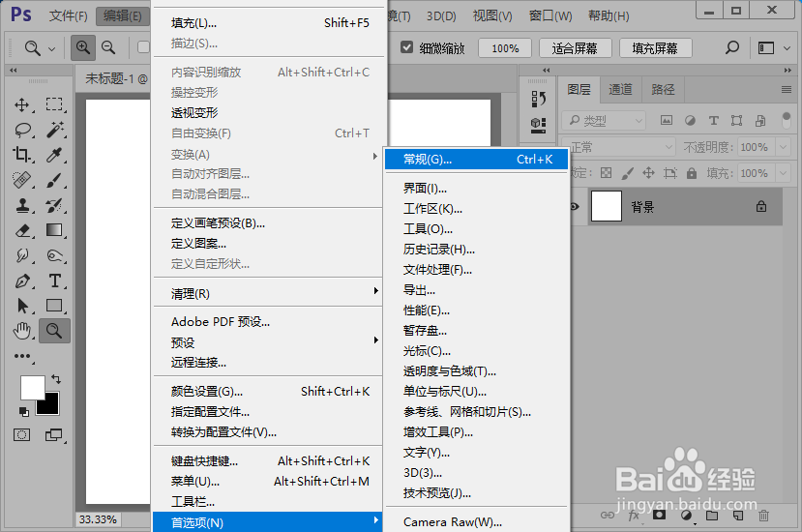Toggle pixel layers filter icon
This screenshot has width=802, height=532.
click(666, 120)
